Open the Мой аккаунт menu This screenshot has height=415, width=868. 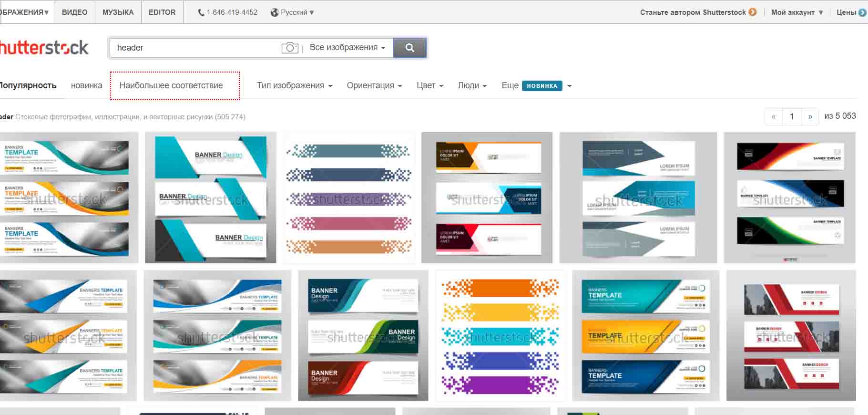click(797, 12)
